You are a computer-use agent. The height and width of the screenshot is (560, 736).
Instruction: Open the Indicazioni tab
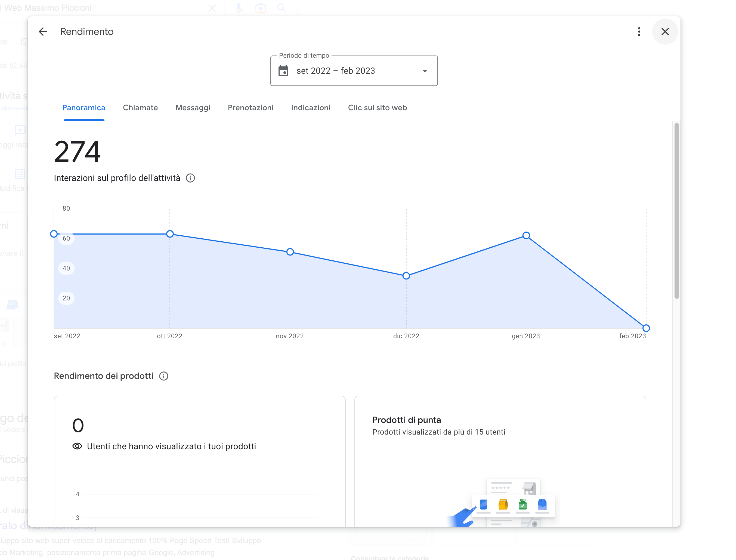click(311, 108)
